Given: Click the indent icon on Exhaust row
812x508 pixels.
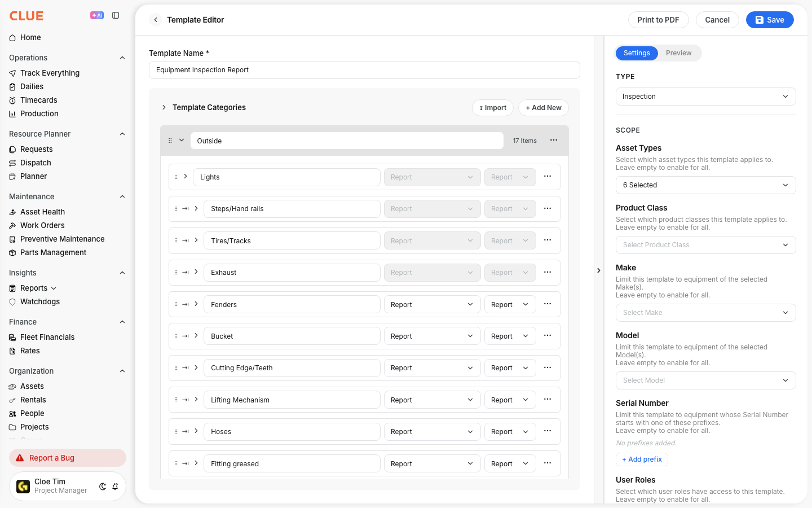Looking at the screenshot, I should pos(186,272).
